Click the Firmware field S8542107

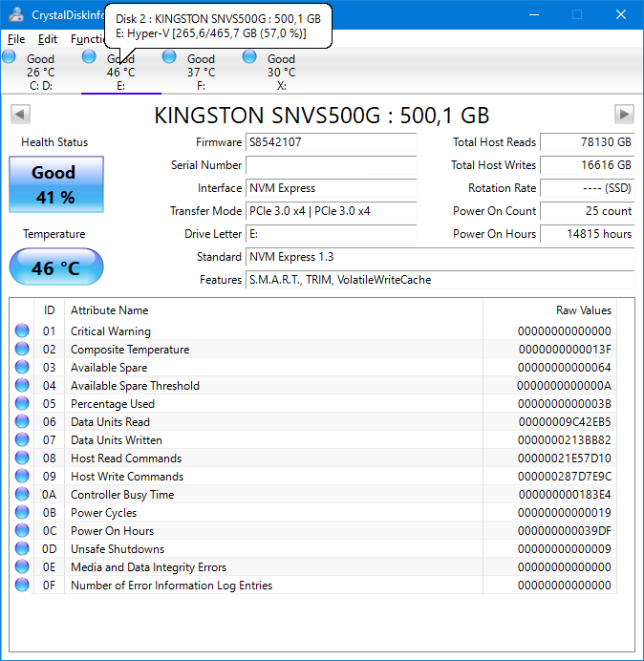[331, 142]
